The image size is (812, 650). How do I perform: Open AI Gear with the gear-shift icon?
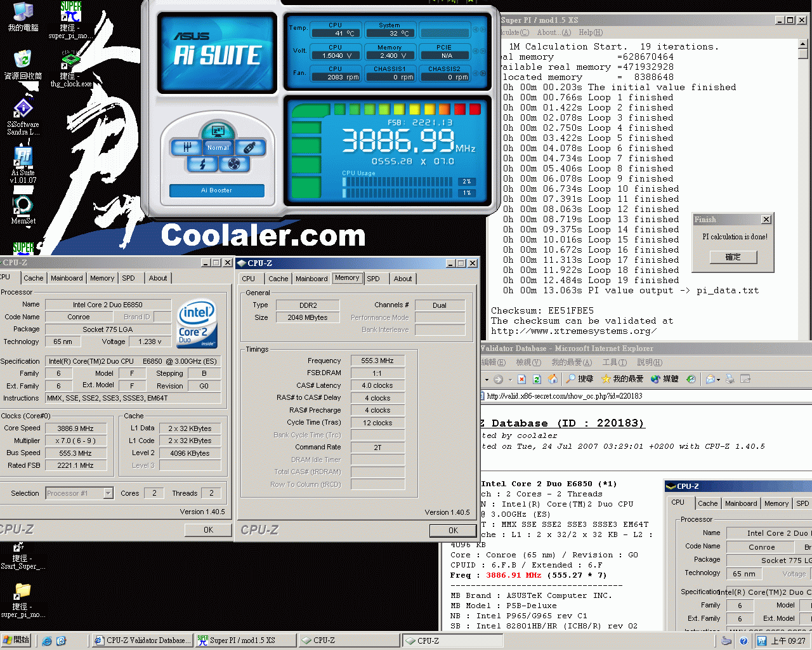tap(187, 147)
